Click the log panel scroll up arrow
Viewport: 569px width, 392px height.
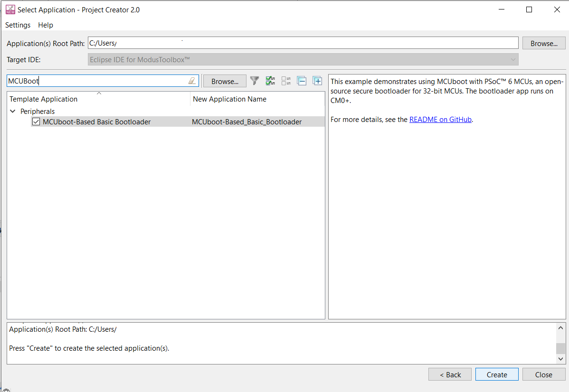(560, 328)
